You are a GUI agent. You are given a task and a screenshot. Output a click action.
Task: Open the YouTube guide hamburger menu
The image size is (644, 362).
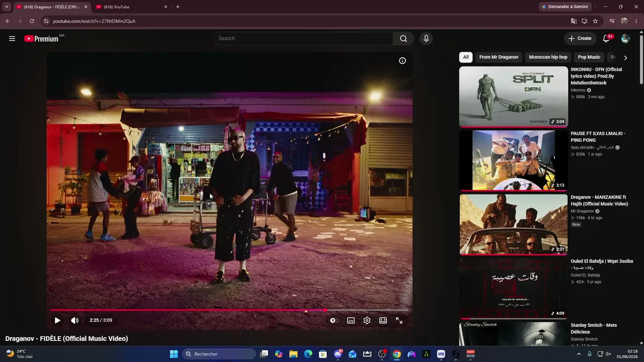(x=12, y=39)
